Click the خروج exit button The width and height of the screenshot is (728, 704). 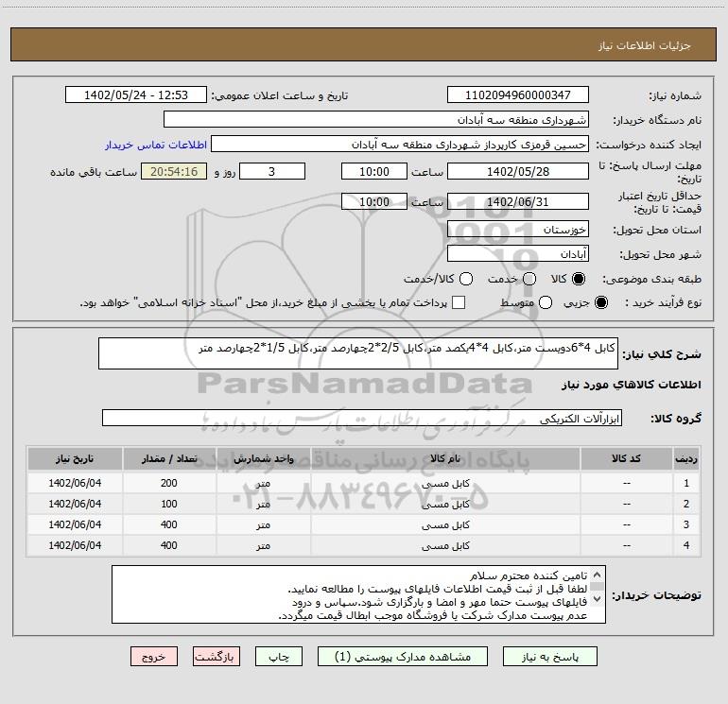(x=153, y=657)
